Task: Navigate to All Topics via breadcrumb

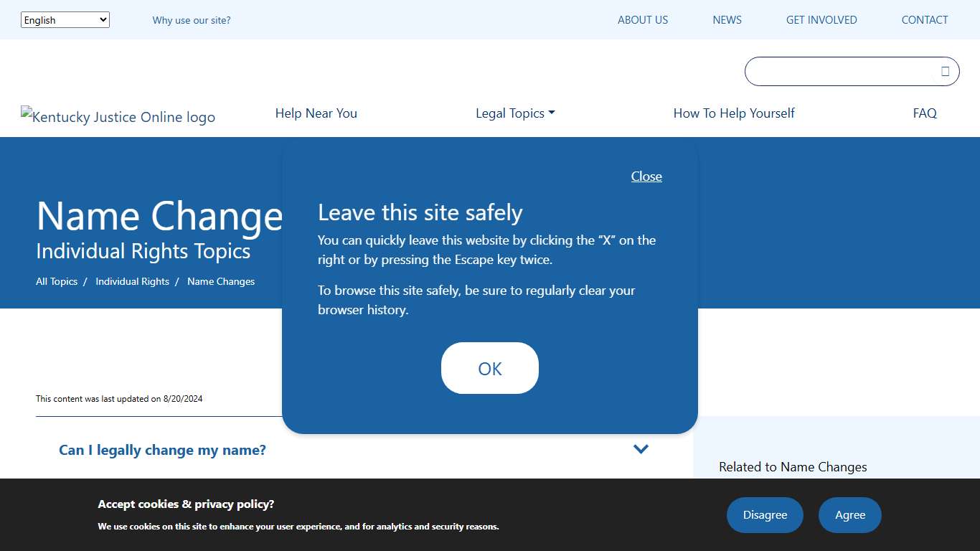Action: (x=57, y=281)
